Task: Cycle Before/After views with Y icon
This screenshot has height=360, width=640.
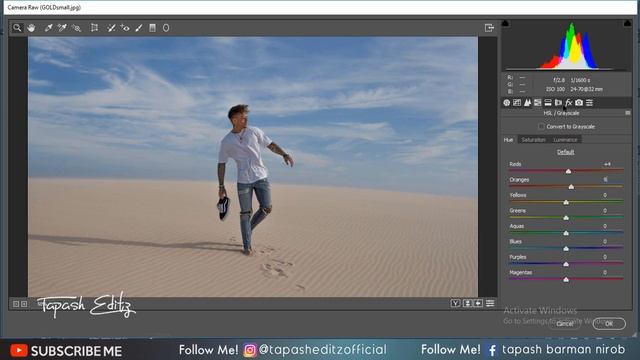Action: click(x=456, y=303)
